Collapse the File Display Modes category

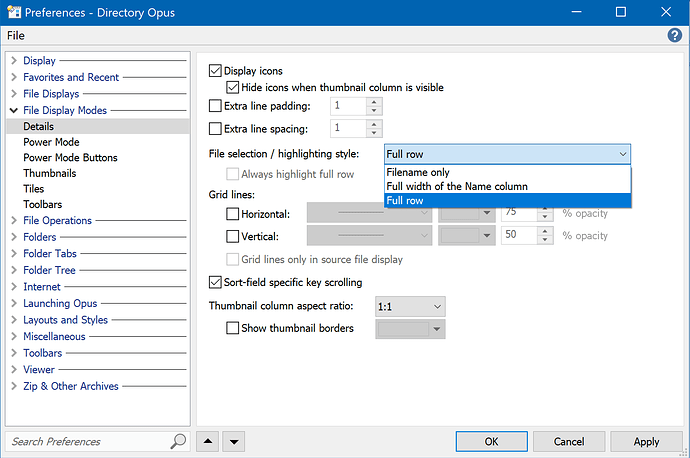click(x=14, y=110)
